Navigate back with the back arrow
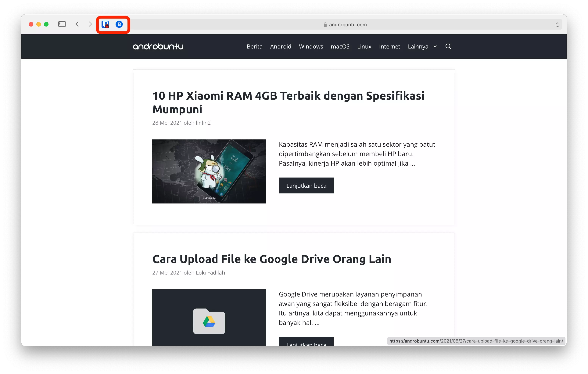This screenshot has width=588, height=374. tap(77, 24)
